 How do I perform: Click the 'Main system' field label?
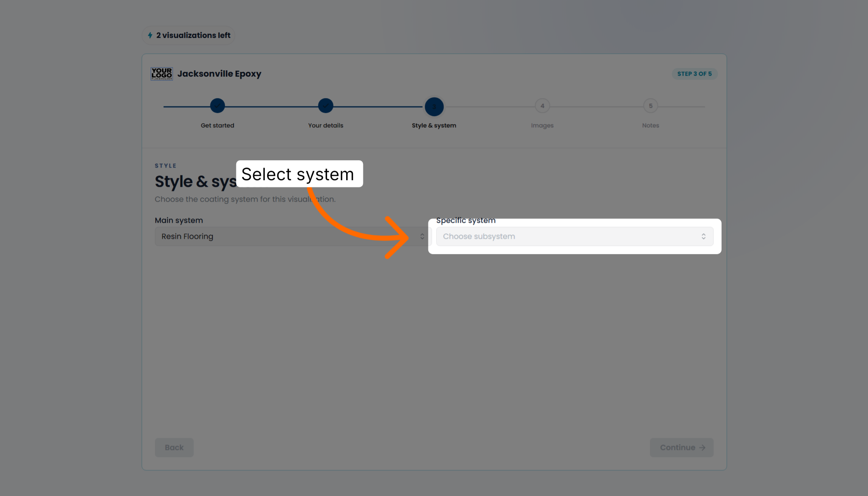click(179, 220)
